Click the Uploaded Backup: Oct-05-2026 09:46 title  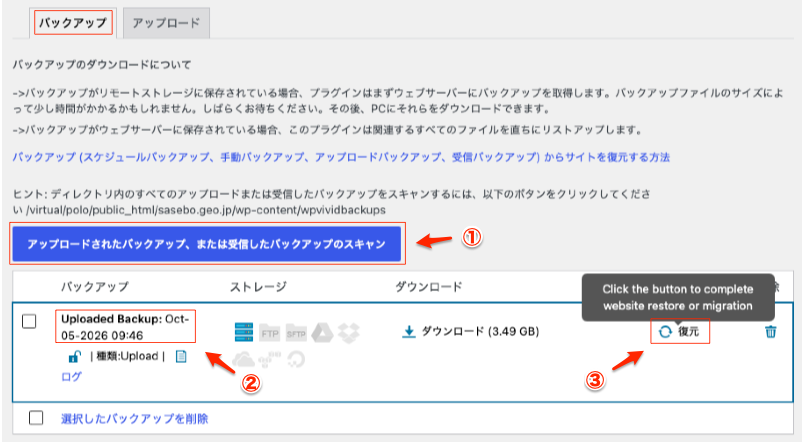[125, 327]
